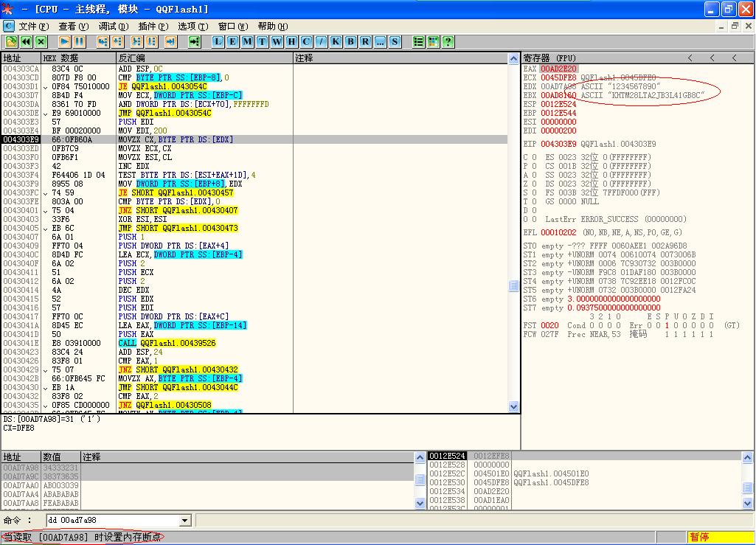The height and width of the screenshot is (545, 756).
Task: Show executable modules with E button
Action: click(232, 42)
